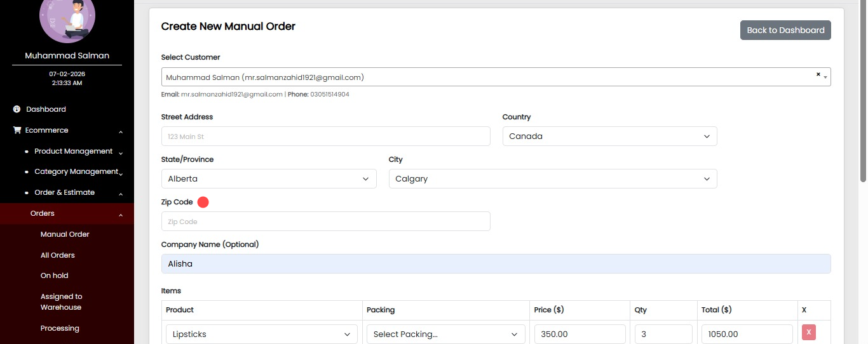This screenshot has width=868, height=344.
Task: Click the red dot beside Zip Code
Action: pos(203,202)
